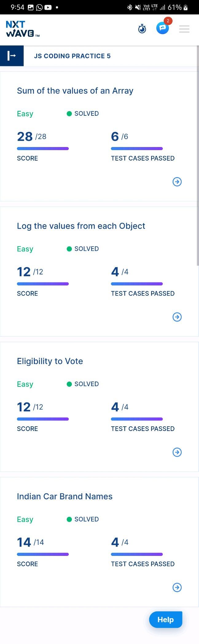Open arrow for Sum of values Array

click(x=177, y=182)
